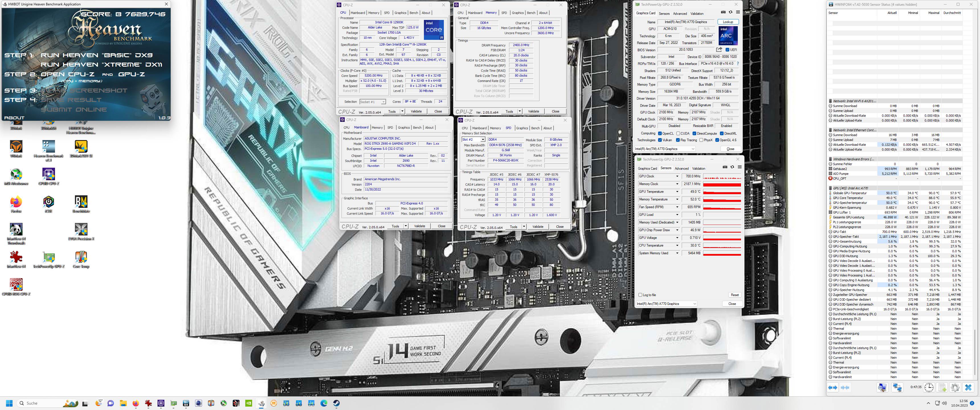This screenshot has height=410, width=980.
Task: Click HWiNFO magnifier monitor icon
Action: pyautogui.click(x=882, y=388)
